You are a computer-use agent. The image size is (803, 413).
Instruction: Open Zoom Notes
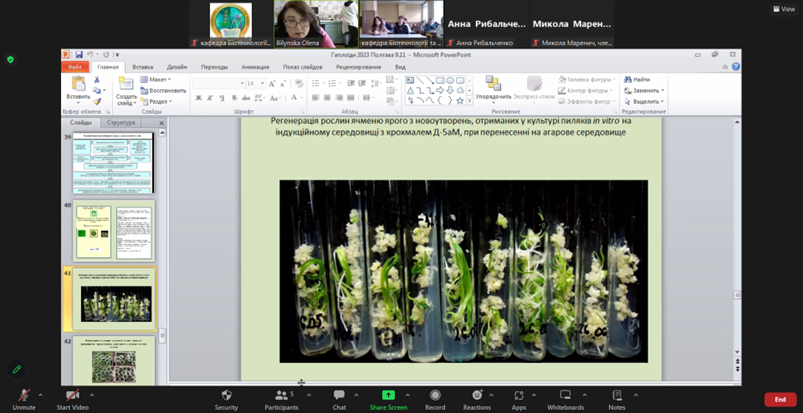[x=617, y=400]
